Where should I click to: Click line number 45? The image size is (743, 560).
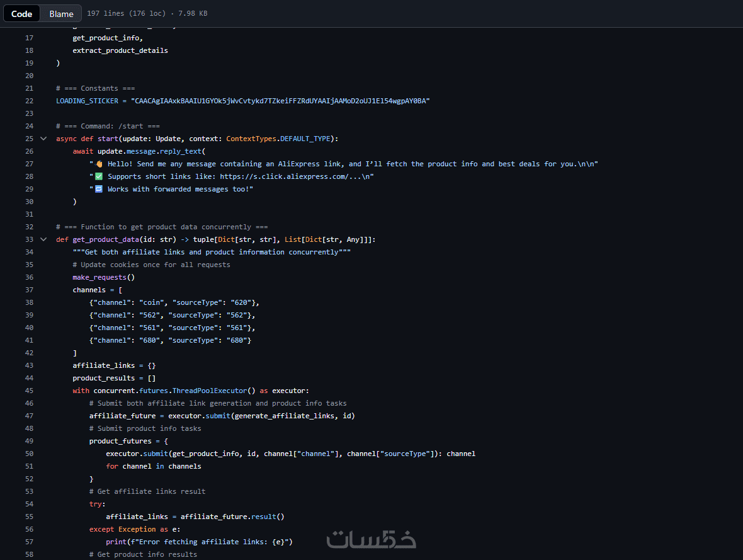tap(29, 391)
